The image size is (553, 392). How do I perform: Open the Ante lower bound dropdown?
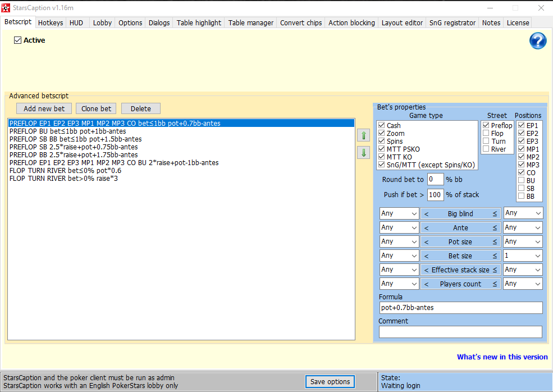pos(399,227)
